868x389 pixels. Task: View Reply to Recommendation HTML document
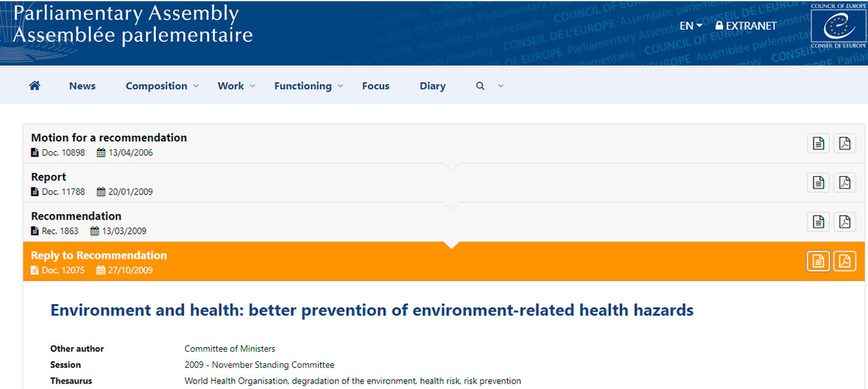pyautogui.click(x=818, y=262)
